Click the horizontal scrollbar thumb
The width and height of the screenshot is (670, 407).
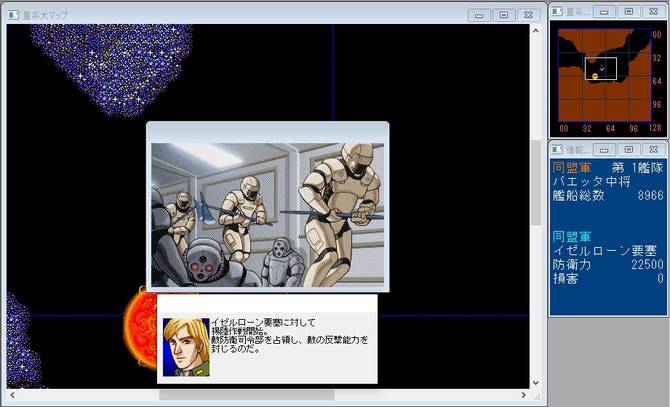(247, 395)
